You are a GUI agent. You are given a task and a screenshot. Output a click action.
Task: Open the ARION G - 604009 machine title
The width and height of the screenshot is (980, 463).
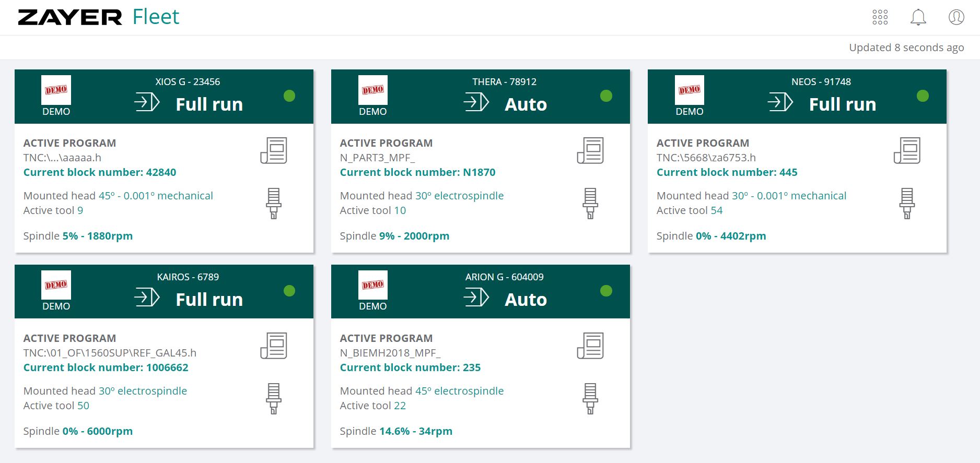[x=505, y=277]
